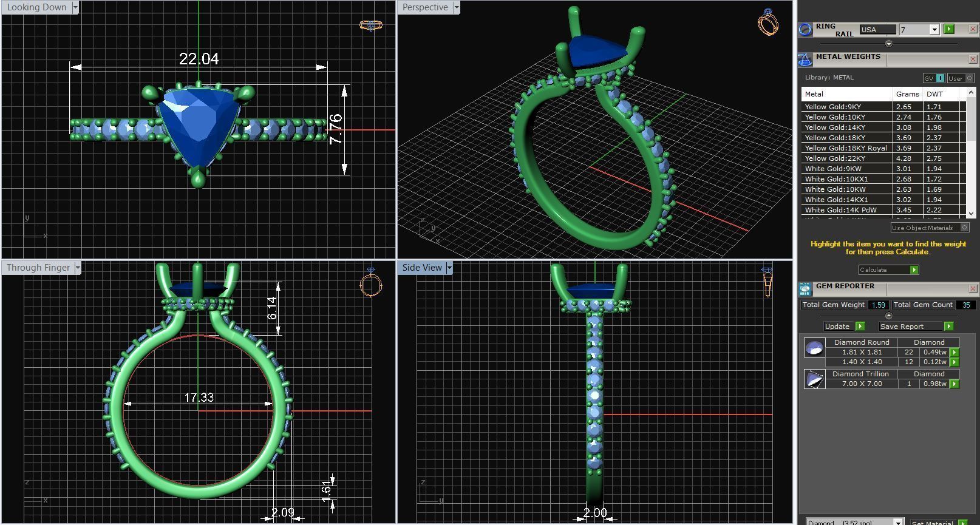This screenshot has width=980, height=525.
Task: Click green arrow next to Save Report
Action: (x=948, y=326)
